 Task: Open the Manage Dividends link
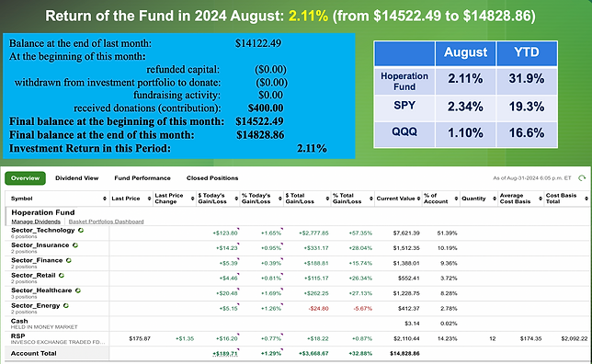coord(36,222)
